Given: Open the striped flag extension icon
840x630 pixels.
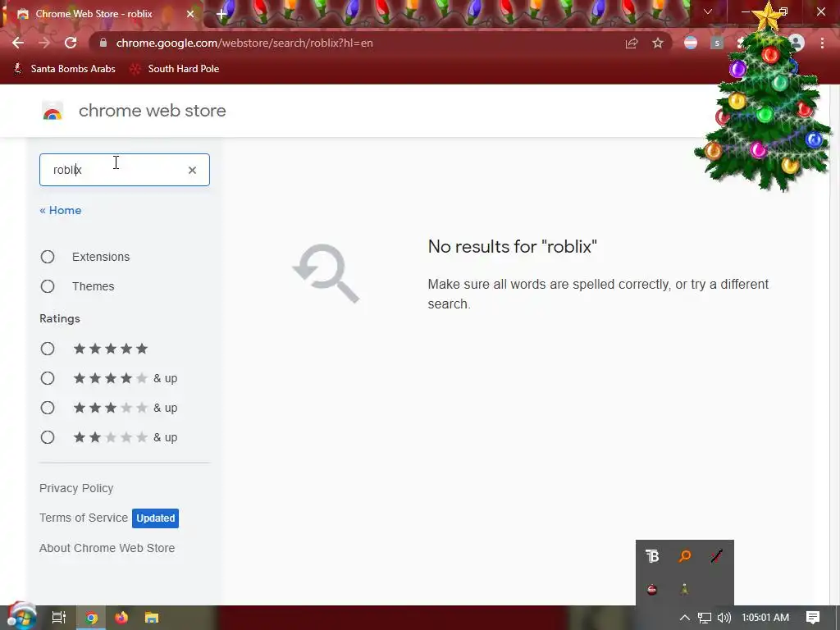Looking at the screenshot, I should pyautogui.click(x=691, y=43).
